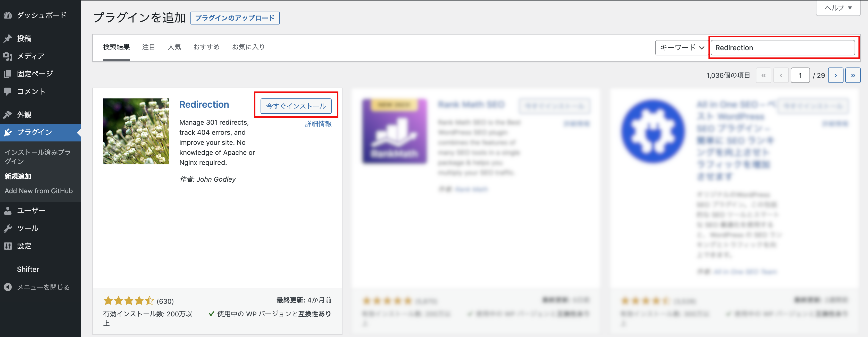Jump to last page of results
Viewport: 868px width, 337px height.
[853, 75]
